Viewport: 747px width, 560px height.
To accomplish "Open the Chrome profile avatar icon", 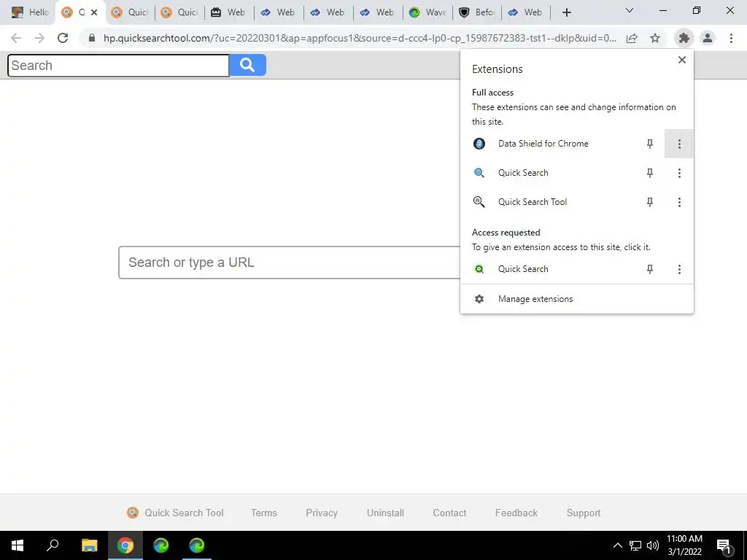I will coord(708,38).
